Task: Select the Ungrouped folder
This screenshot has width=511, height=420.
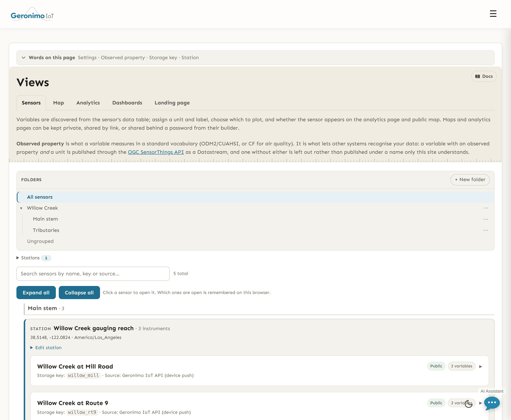Action: (40, 241)
